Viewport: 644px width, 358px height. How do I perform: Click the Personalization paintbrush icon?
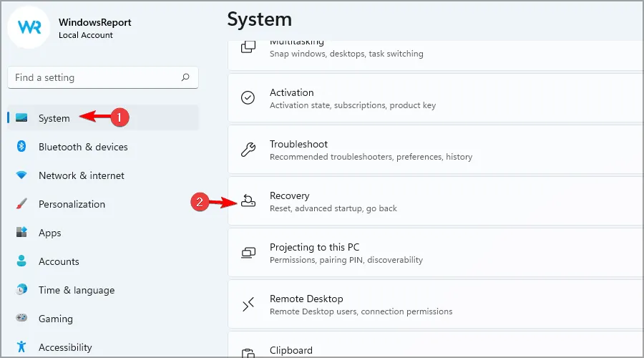(x=21, y=204)
